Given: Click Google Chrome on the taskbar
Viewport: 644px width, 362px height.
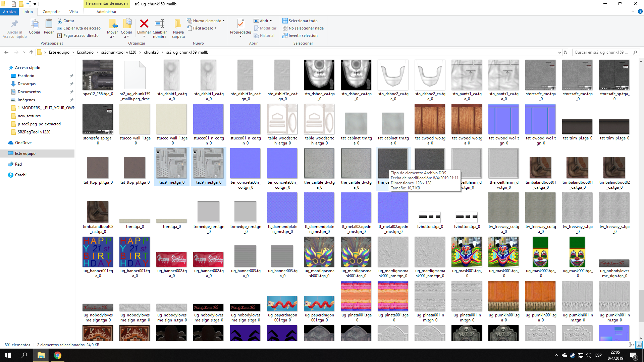Looking at the screenshot, I should 58,355.
